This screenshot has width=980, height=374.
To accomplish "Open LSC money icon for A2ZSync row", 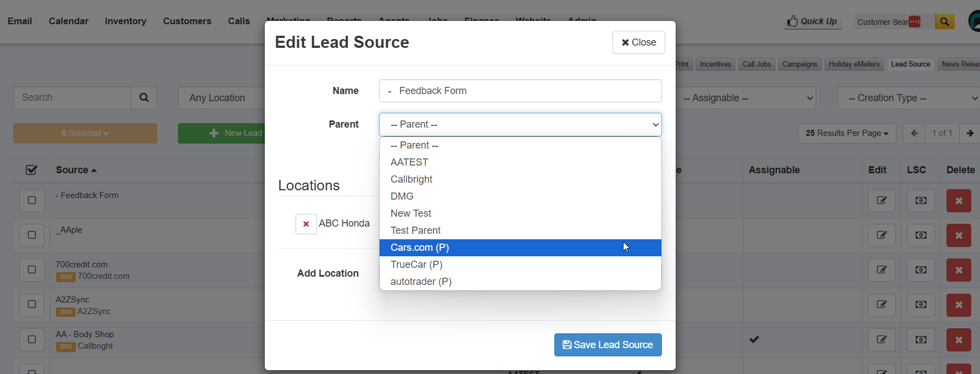I will point(921,305).
